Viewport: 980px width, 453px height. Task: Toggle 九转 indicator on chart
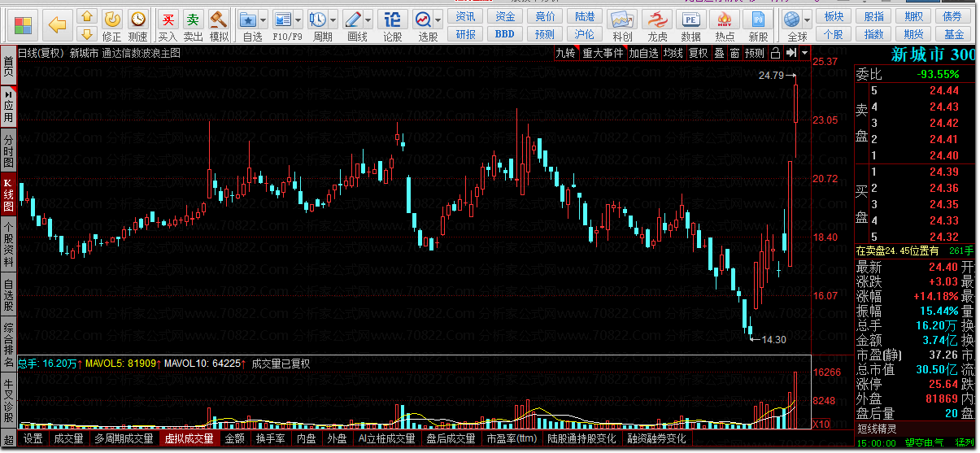click(566, 53)
